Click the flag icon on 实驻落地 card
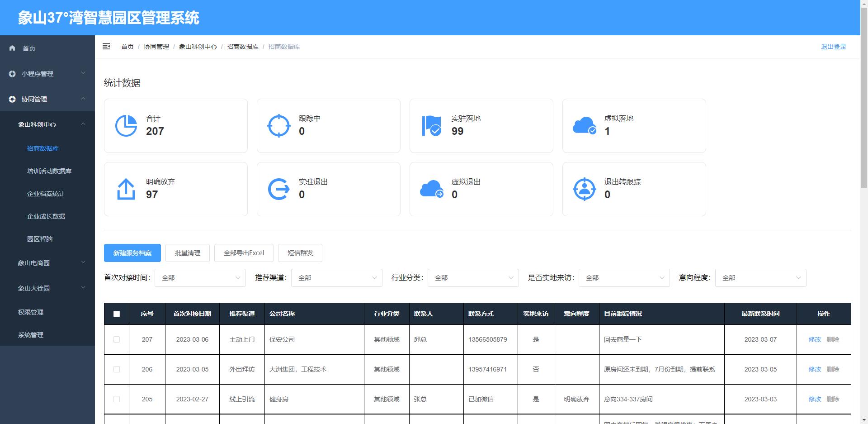Image resolution: width=868 pixels, height=424 pixels. [x=432, y=126]
